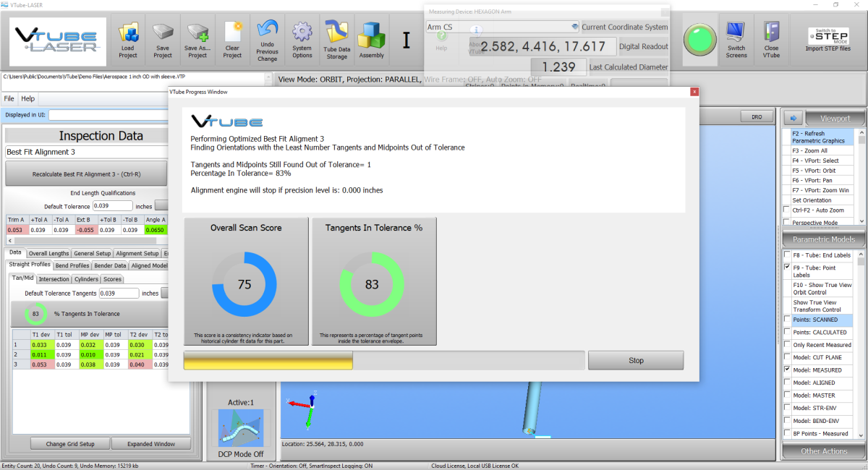Check the F8 Tube End Labels box
This screenshot has width=868, height=470.
pyautogui.click(x=788, y=255)
